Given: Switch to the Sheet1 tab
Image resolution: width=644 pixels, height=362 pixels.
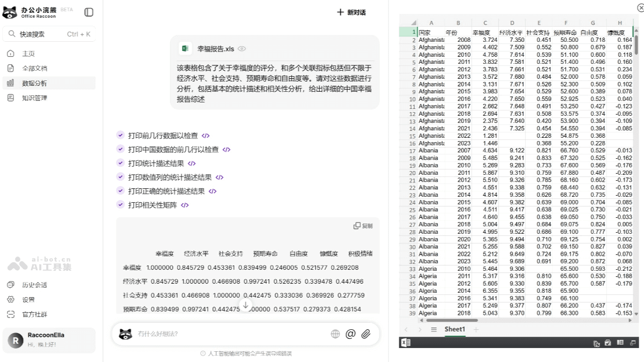Looking at the screenshot, I should (x=455, y=329).
